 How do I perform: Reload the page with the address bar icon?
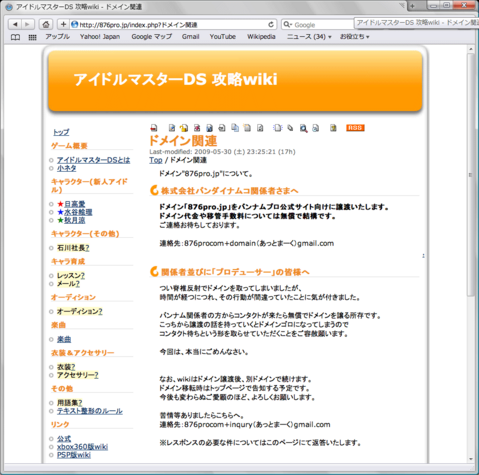coord(271,24)
